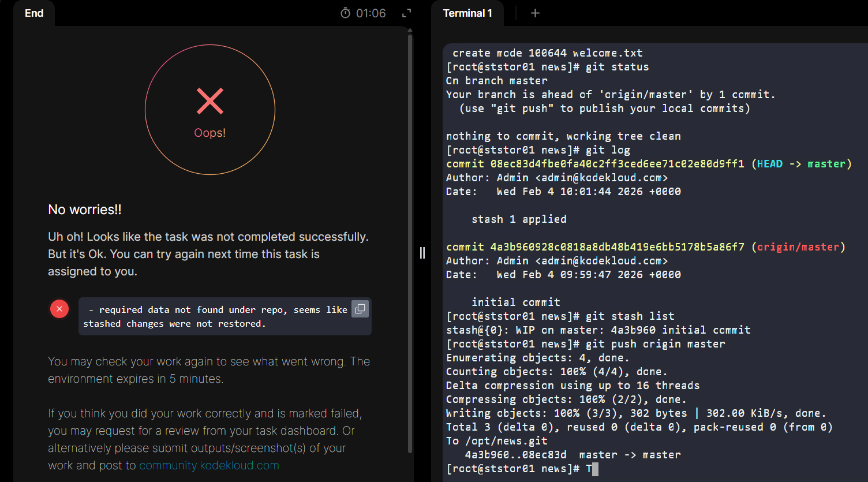
Task: Click the red error icon beside failure message
Action: [59, 309]
